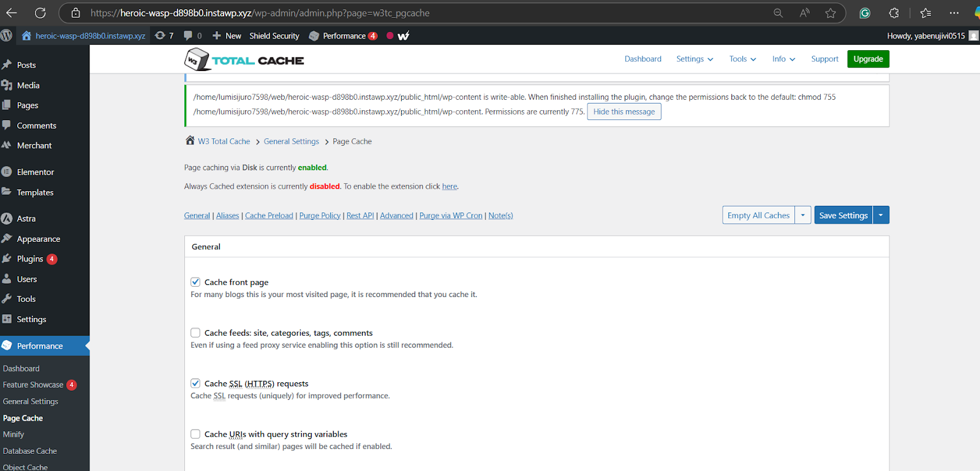Add this page to favorites with star icon

coord(831,13)
